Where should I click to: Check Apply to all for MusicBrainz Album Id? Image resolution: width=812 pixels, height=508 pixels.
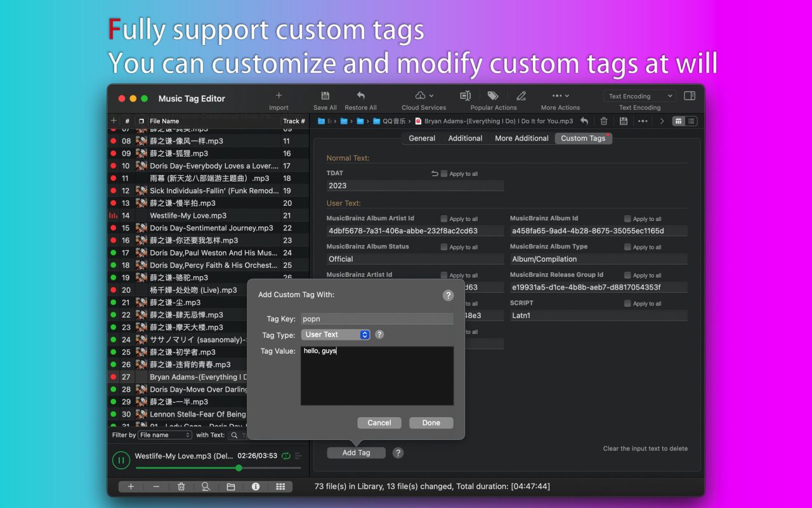pos(627,218)
